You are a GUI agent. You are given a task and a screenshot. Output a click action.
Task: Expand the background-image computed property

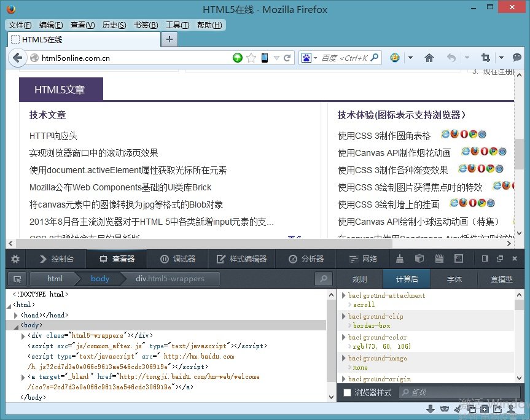[x=344, y=358]
